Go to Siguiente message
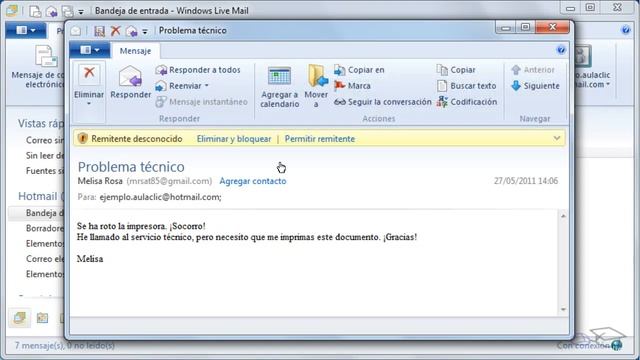 click(x=535, y=86)
